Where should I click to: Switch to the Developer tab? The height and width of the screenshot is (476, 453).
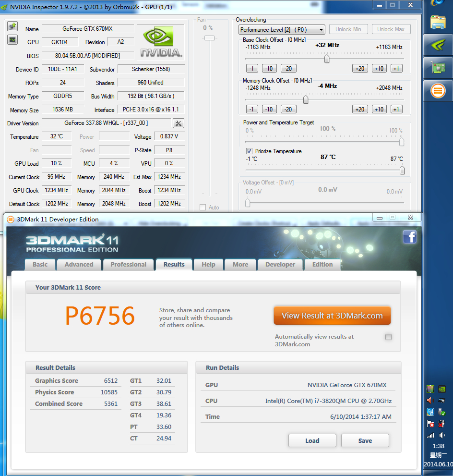click(x=280, y=264)
